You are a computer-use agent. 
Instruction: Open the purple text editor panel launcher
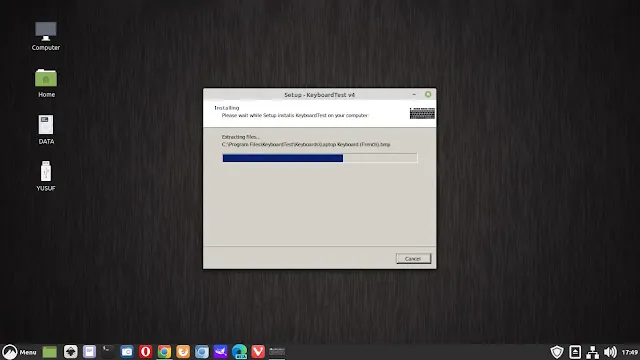click(89, 352)
